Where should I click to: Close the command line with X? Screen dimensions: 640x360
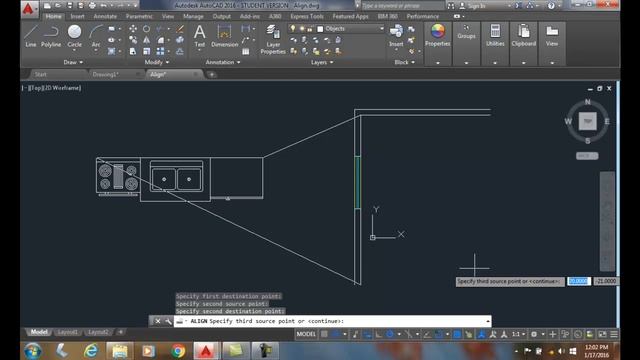click(158, 321)
